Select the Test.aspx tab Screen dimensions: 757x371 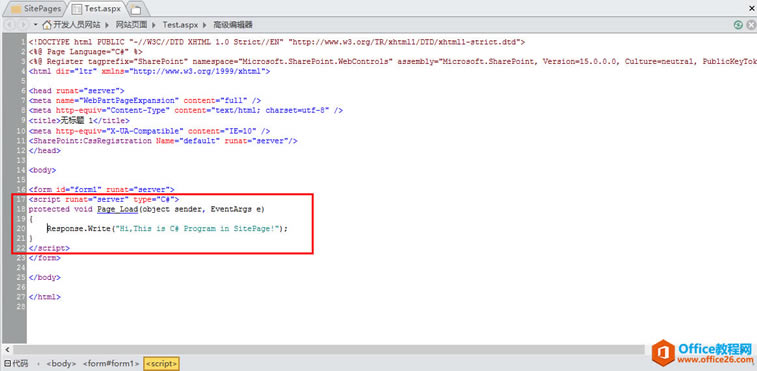pos(97,8)
